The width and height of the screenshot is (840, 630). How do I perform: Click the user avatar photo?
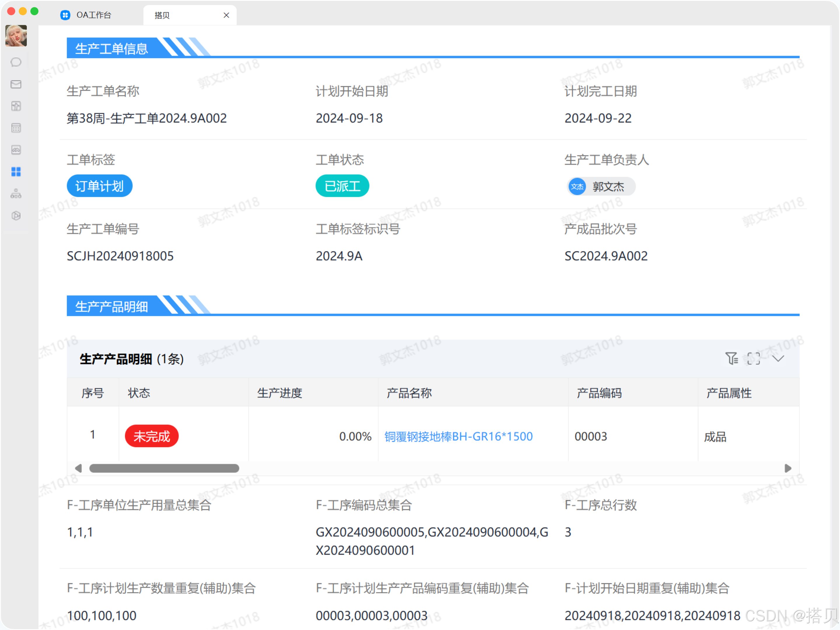pyautogui.click(x=16, y=36)
